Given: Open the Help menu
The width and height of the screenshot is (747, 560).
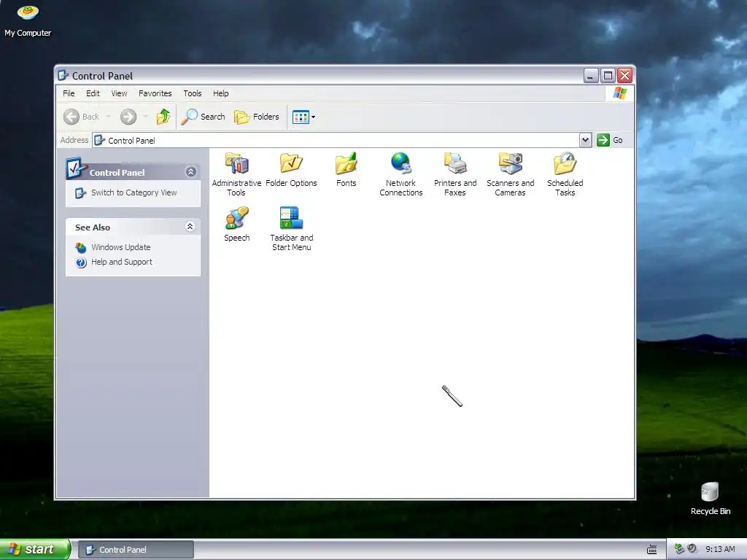Looking at the screenshot, I should click(x=220, y=93).
